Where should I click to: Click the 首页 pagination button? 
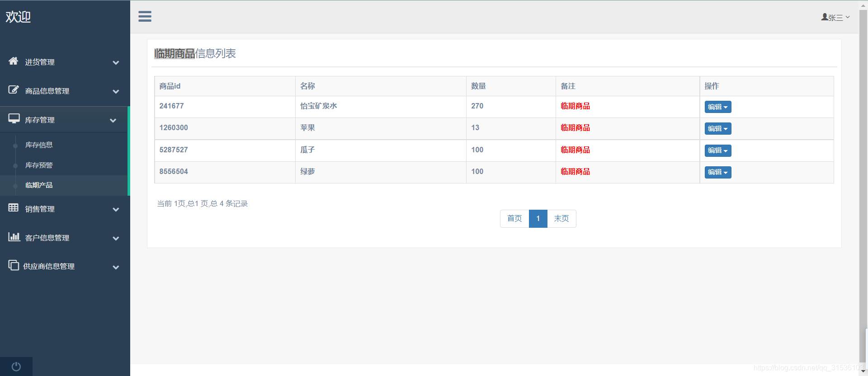[514, 219]
